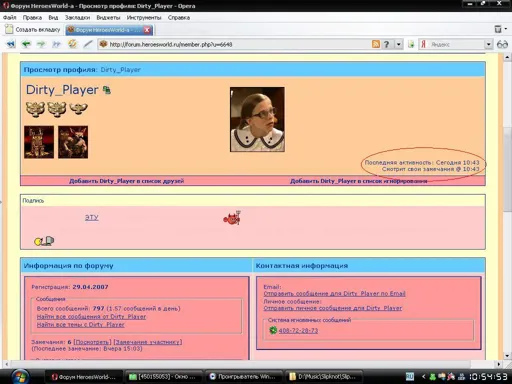Viewport: 512px width, 384px height.
Task: Open the address bar dropdown arrow
Action: coord(399,44)
